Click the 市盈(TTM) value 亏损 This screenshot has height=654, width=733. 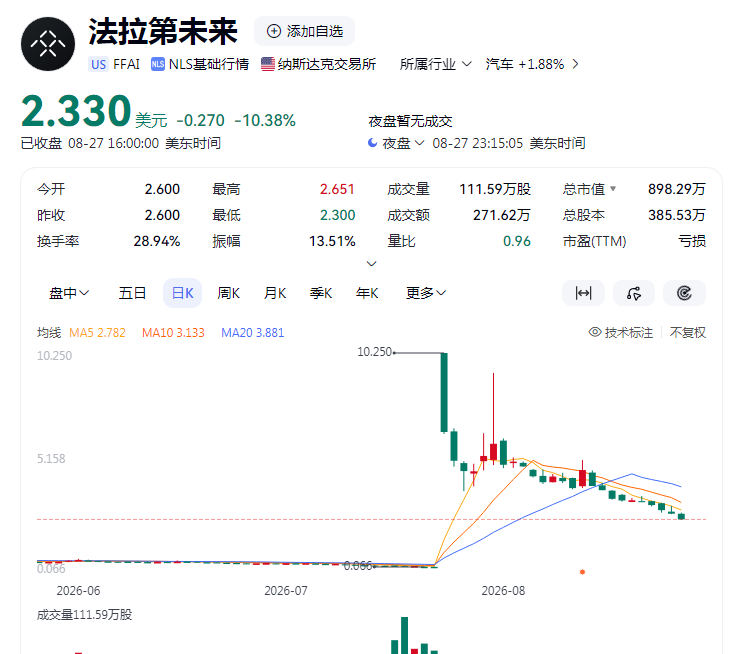(692, 241)
